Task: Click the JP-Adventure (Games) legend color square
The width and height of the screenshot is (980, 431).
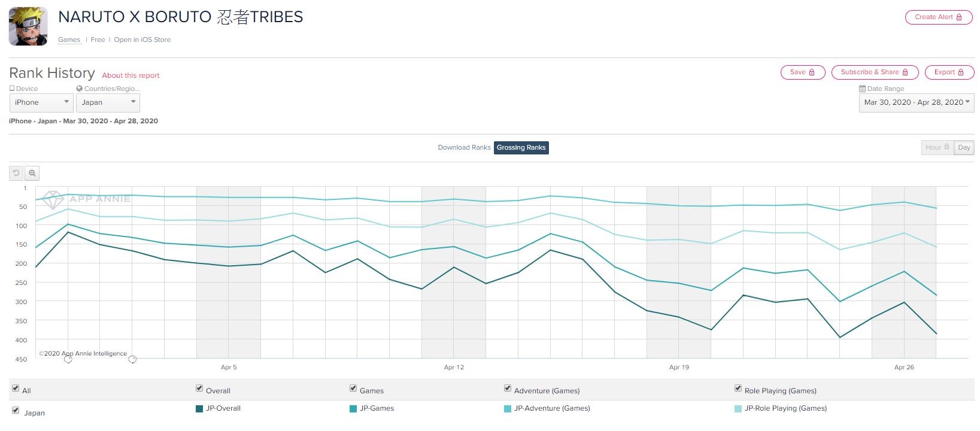Action: click(508, 409)
